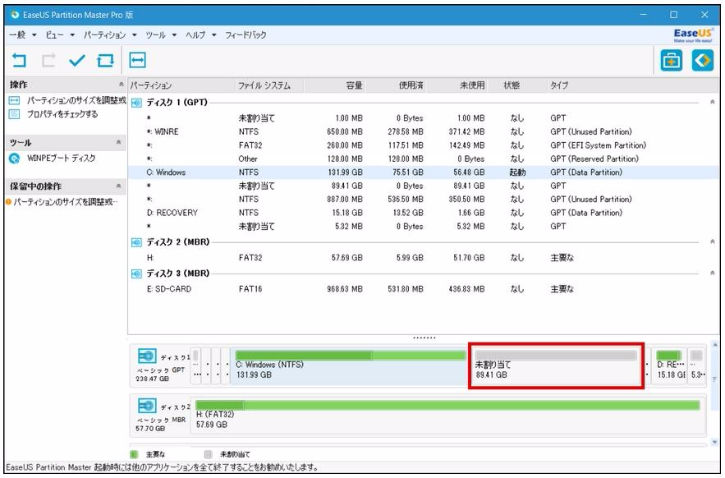Click the green 主要な legend swatch
This screenshot has width=725, height=478.
click(x=135, y=455)
